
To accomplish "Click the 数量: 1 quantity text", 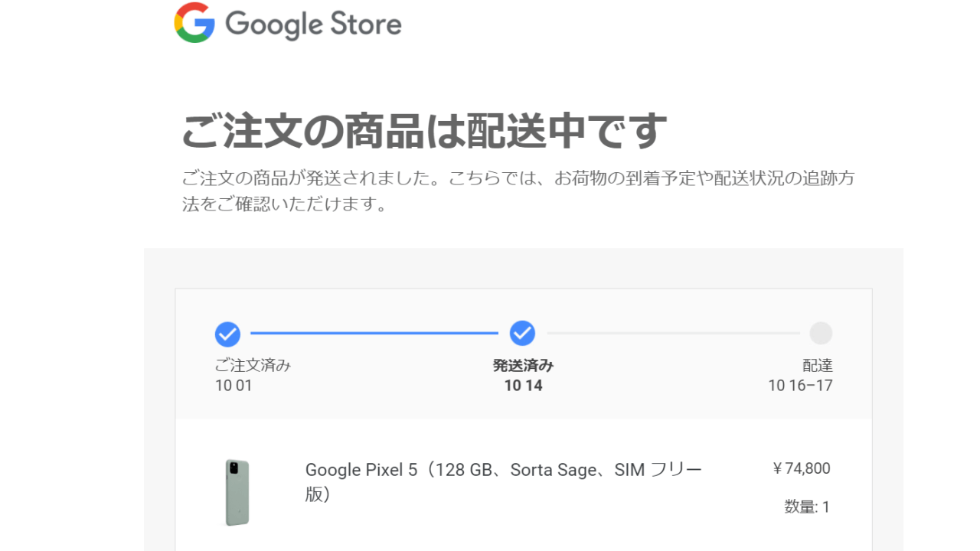I will [x=807, y=507].
